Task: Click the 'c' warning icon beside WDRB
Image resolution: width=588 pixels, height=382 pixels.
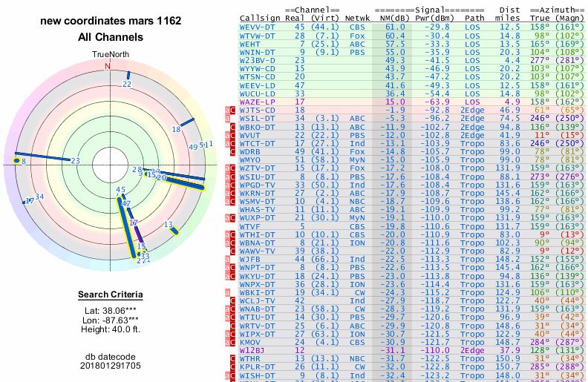Action: [x=234, y=151]
